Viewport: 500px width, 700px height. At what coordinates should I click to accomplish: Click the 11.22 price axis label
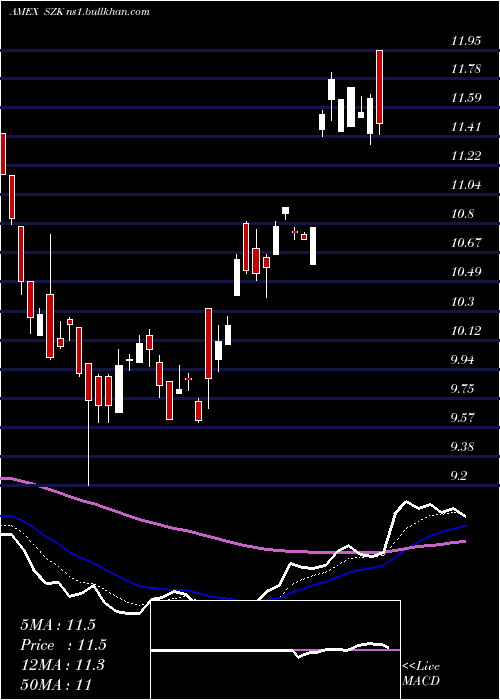click(466, 156)
